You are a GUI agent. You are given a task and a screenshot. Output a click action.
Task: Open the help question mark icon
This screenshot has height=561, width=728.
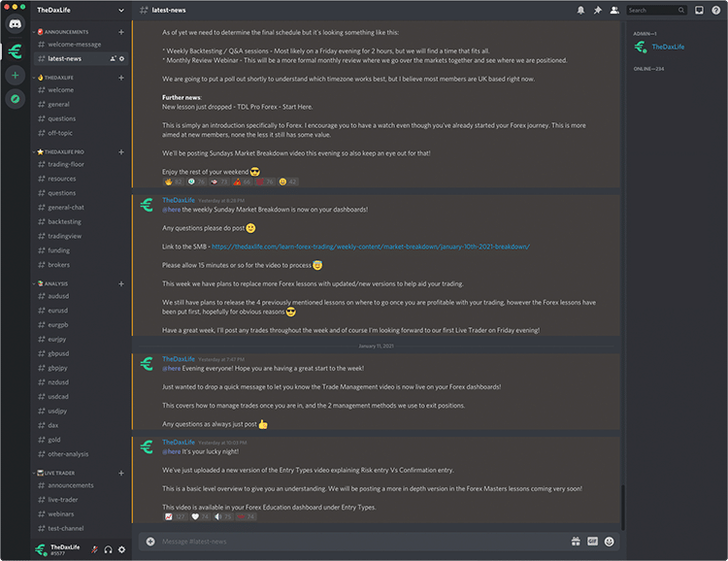tap(716, 10)
